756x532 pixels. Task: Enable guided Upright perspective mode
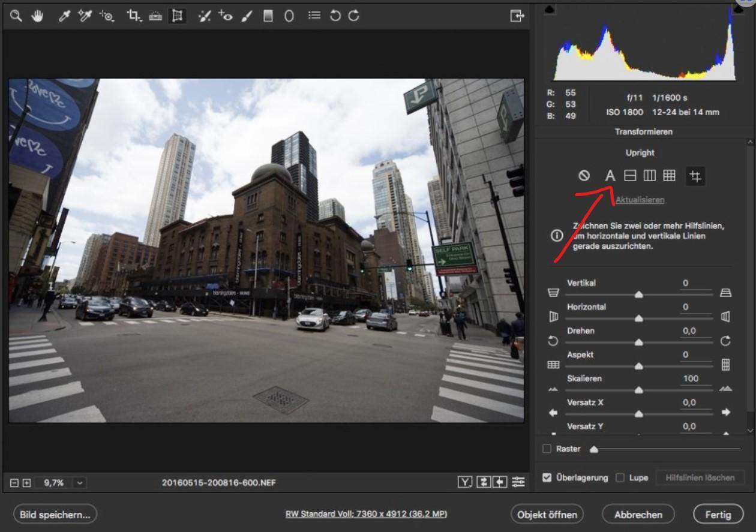point(695,176)
